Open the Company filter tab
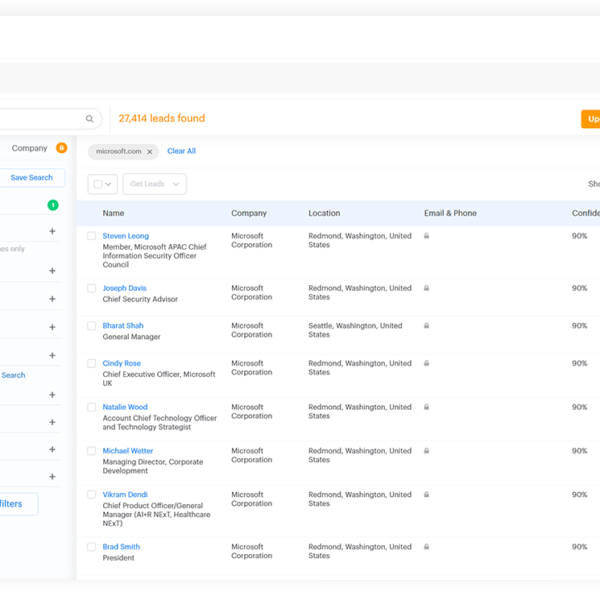 29,148
